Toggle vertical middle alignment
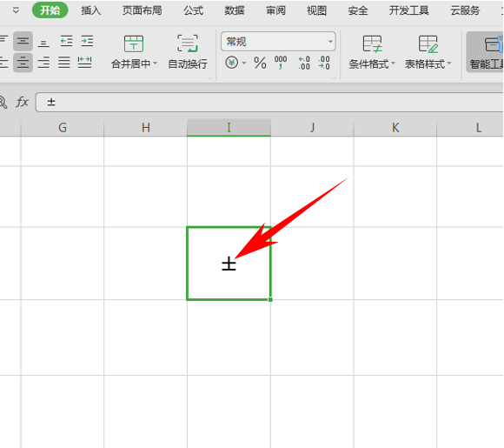This screenshot has height=448, width=504. (23, 41)
